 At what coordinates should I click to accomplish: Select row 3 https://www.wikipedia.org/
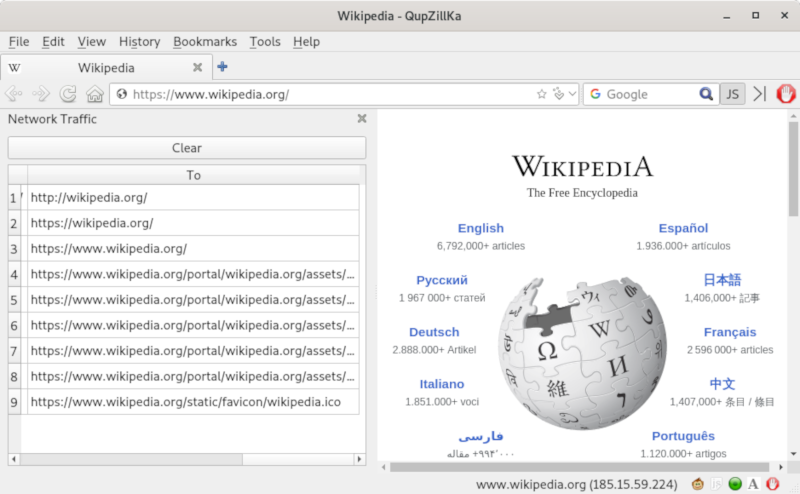[193, 249]
